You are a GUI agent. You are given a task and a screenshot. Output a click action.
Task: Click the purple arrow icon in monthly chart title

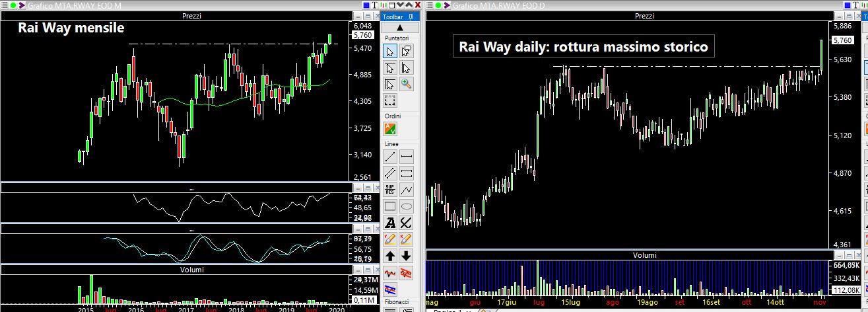click(22, 5)
